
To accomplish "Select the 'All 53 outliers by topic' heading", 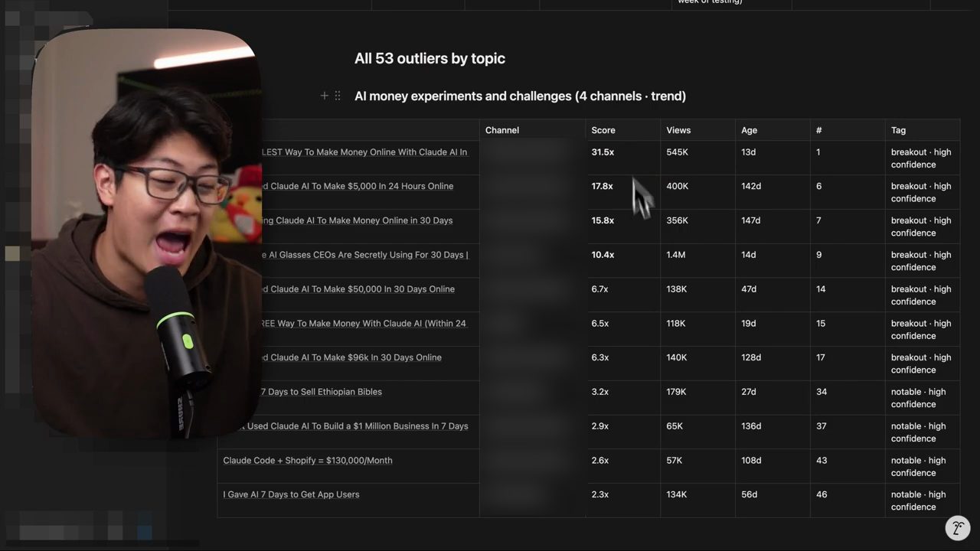I will pyautogui.click(x=430, y=58).
